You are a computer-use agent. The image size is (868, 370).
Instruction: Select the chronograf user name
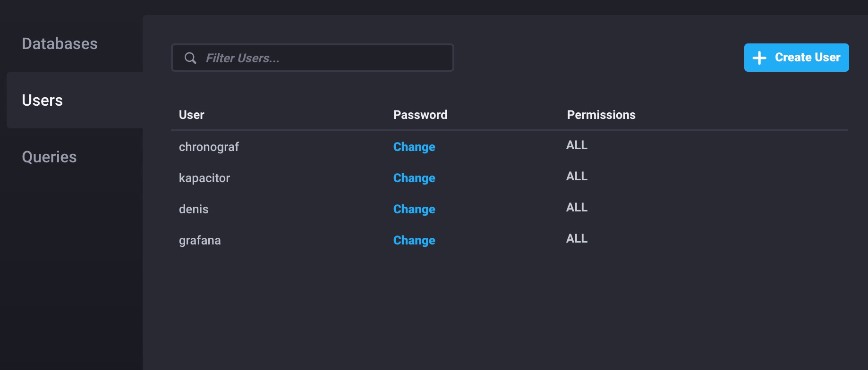[x=209, y=147]
